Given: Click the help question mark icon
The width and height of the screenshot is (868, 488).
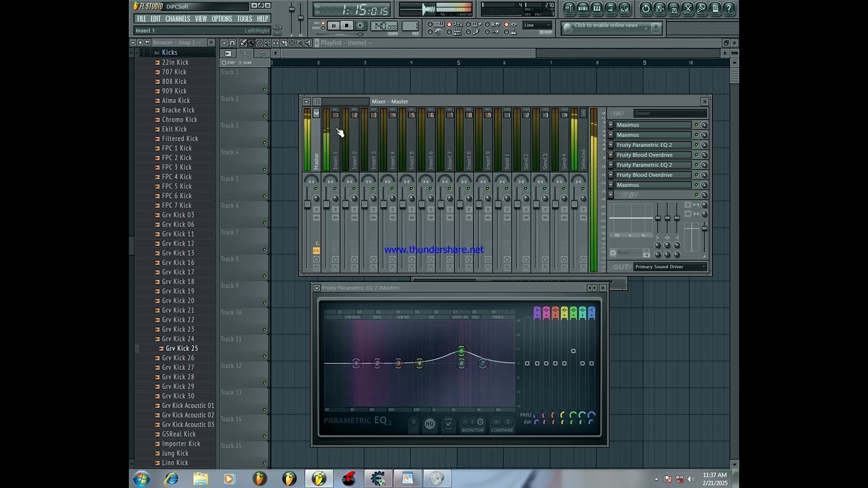Looking at the screenshot, I should pos(729,8).
